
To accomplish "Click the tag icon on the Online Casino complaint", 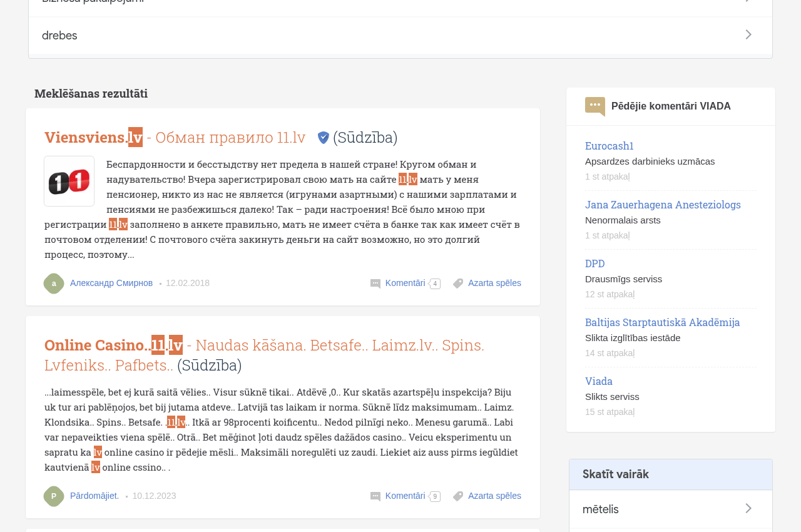I will [458, 496].
